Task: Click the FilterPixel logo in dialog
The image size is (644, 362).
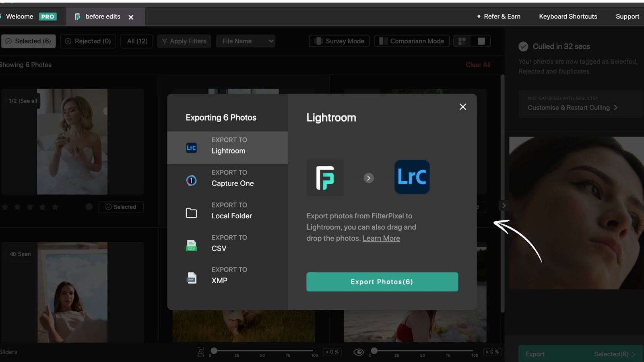Action: pyautogui.click(x=325, y=178)
